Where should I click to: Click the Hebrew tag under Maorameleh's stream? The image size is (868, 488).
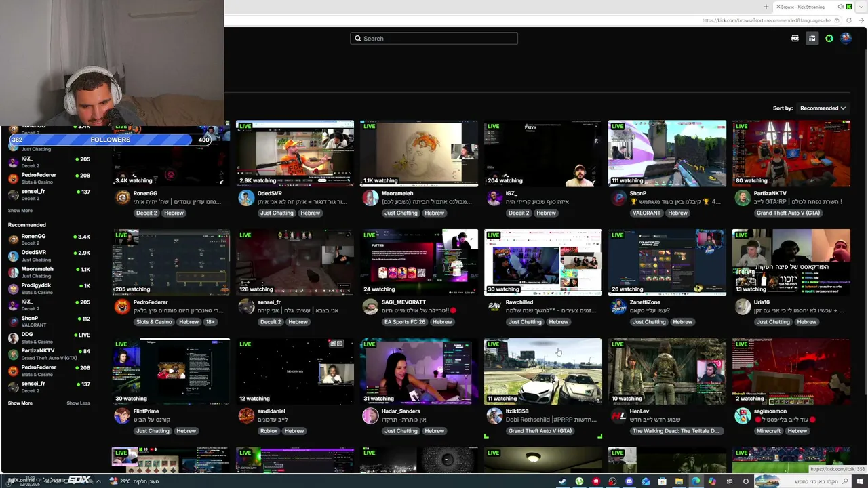tap(434, 213)
